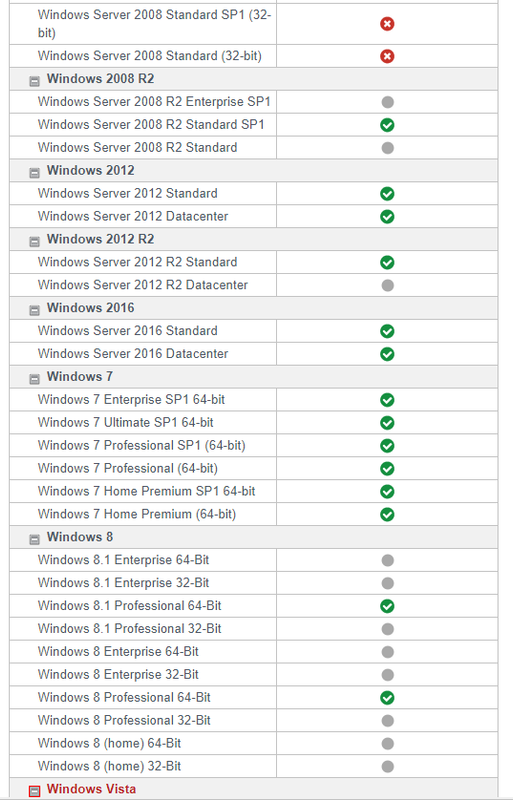Collapse the Windows 2016 section
Viewport: 513px width, 800px height.
point(34,310)
